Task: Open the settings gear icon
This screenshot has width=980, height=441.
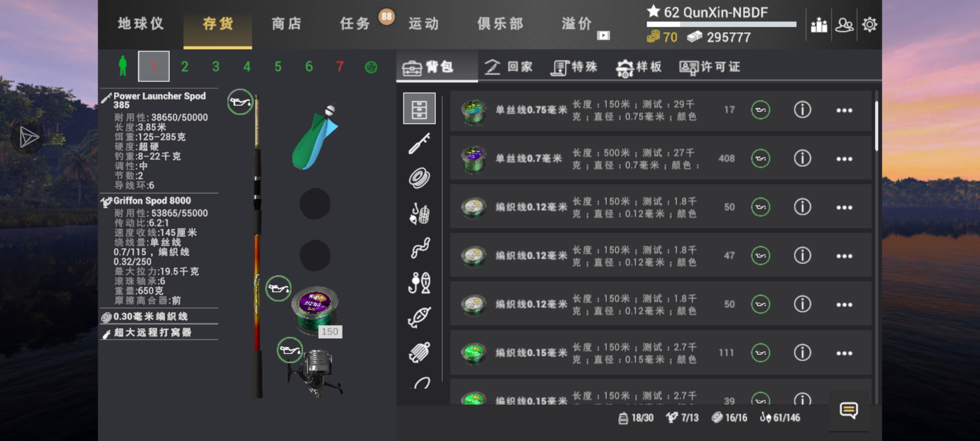Action: point(869,25)
